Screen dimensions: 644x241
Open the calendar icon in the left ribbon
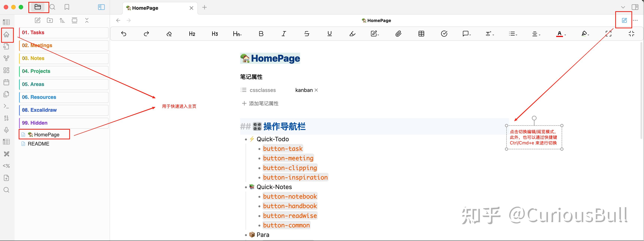pyautogui.click(x=7, y=82)
